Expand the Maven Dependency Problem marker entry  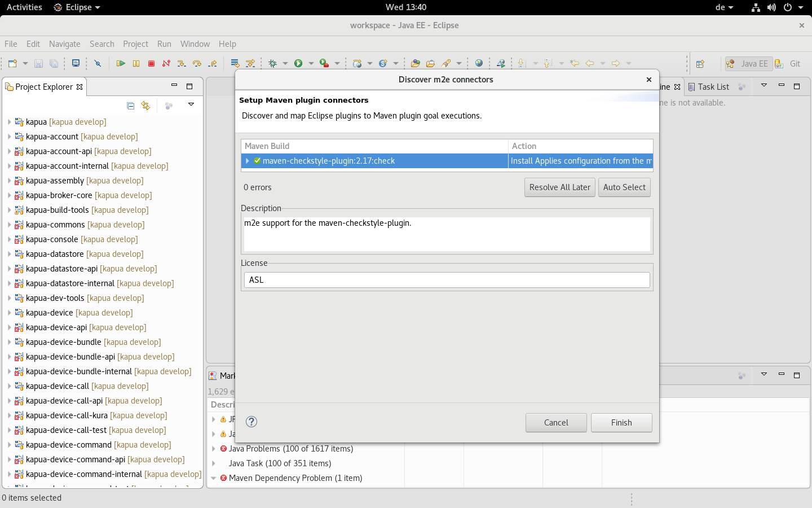point(214,478)
